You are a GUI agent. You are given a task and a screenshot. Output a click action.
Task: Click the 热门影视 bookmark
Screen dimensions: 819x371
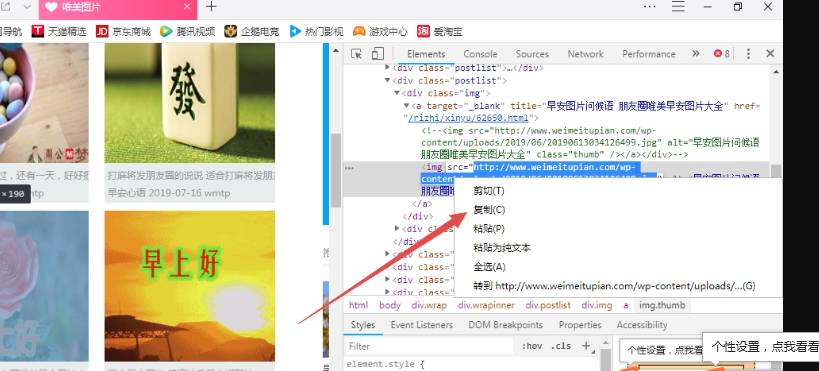pyautogui.click(x=317, y=31)
